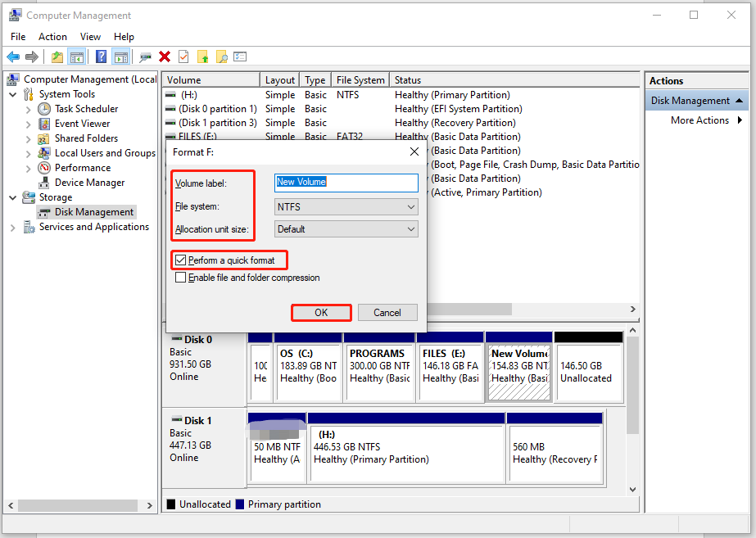Uncheck Perform a quick format
Screen dimensions: 756x538
click(181, 260)
